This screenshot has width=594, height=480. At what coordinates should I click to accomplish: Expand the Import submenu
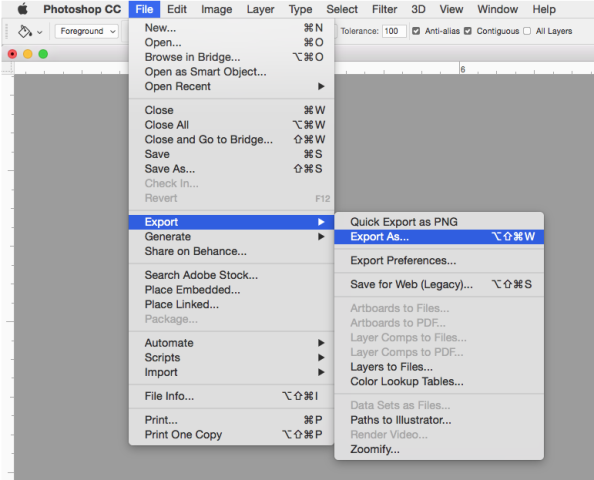231,372
